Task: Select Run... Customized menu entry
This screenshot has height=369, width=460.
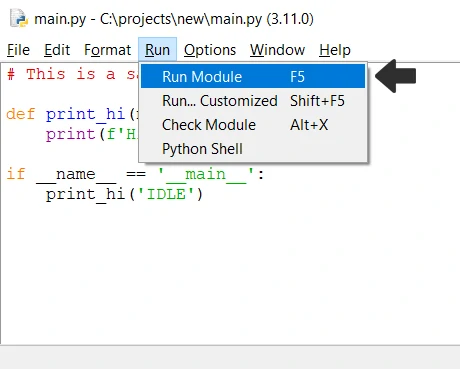Action: pos(253,101)
